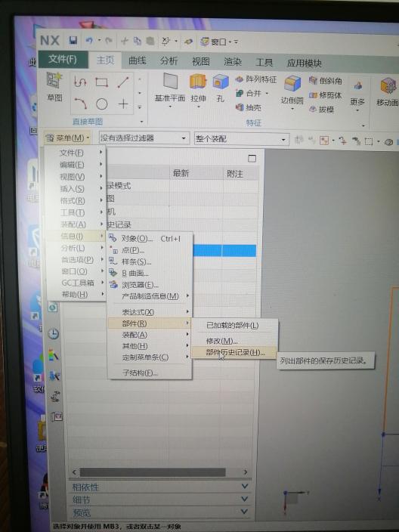Image resolution: width=399 pixels, height=532 pixels.
Task: Open 帮助(H) in the menu list
Action: (76, 294)
